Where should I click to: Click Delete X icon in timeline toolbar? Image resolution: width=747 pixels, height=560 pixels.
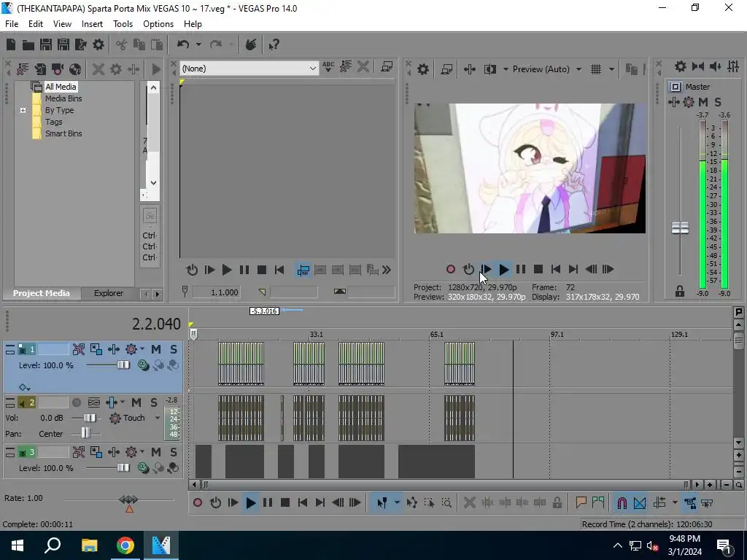[469, 503]
